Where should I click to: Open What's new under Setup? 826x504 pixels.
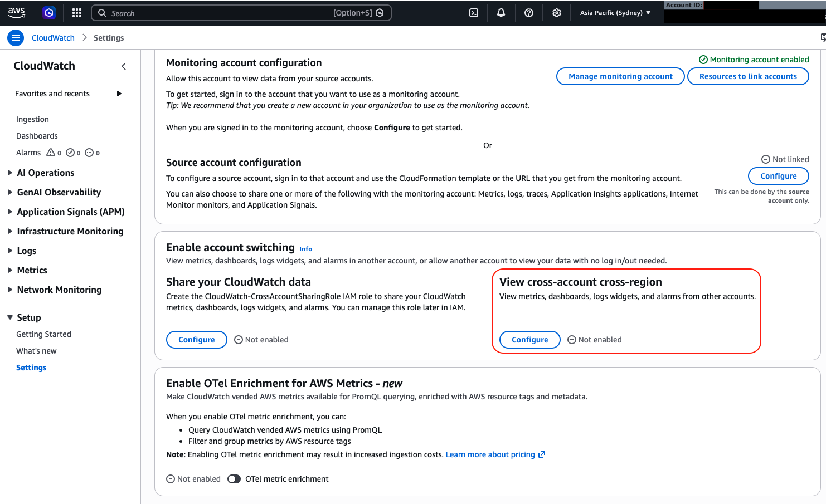(36, 351)
